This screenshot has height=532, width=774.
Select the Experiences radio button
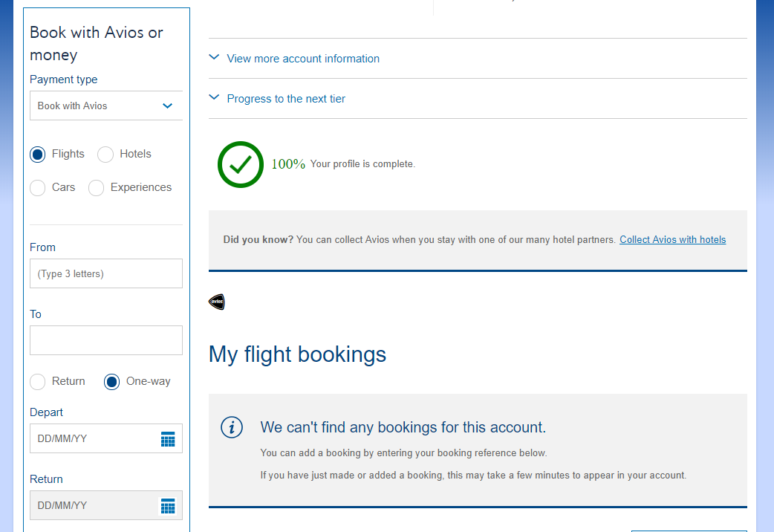97,188
